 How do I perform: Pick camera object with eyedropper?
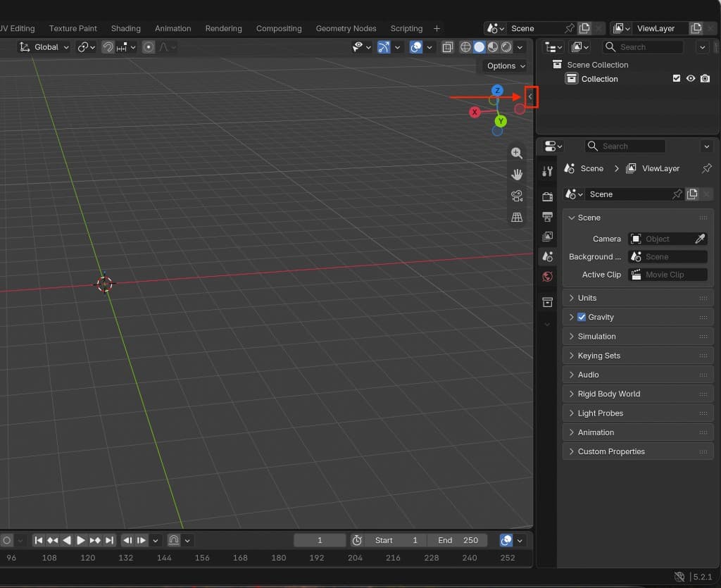click(700, 239)
